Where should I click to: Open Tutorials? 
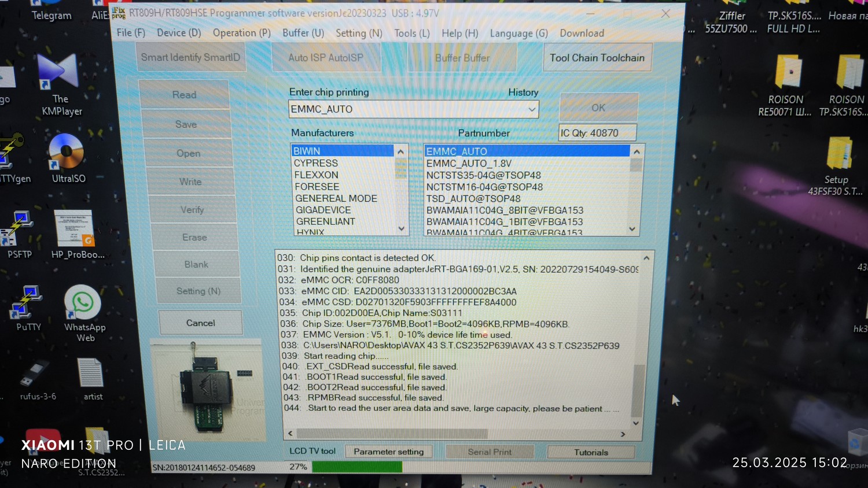[591, 452]
